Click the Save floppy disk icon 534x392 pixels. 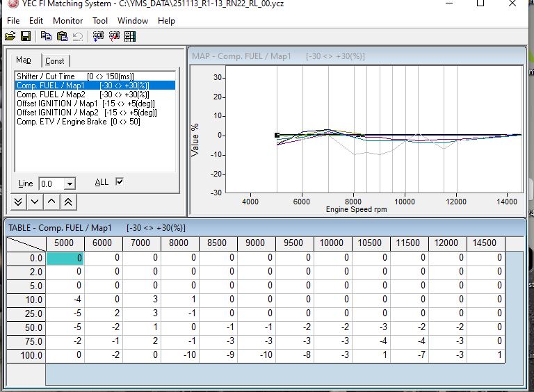point(26,36)
